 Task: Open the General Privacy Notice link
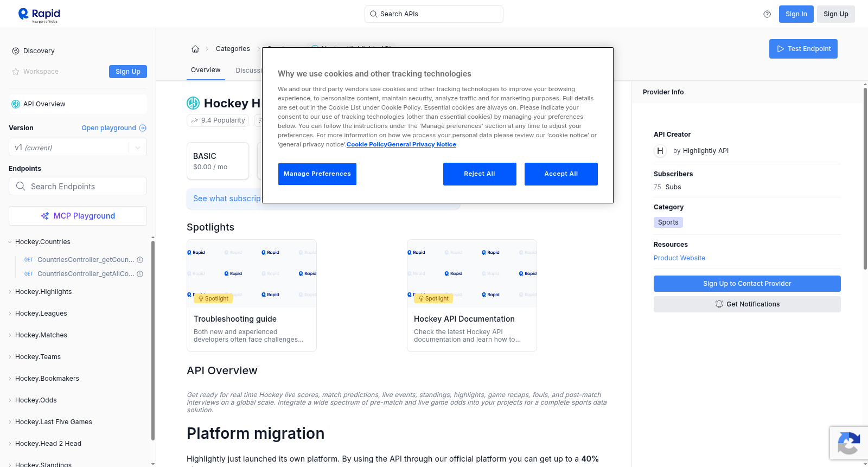(x=422, y=144)
